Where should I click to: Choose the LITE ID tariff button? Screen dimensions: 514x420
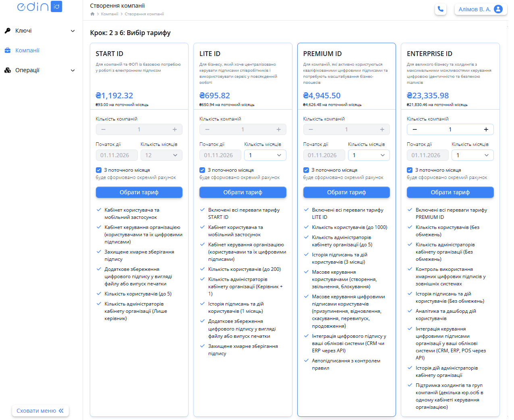click(243, 192)
